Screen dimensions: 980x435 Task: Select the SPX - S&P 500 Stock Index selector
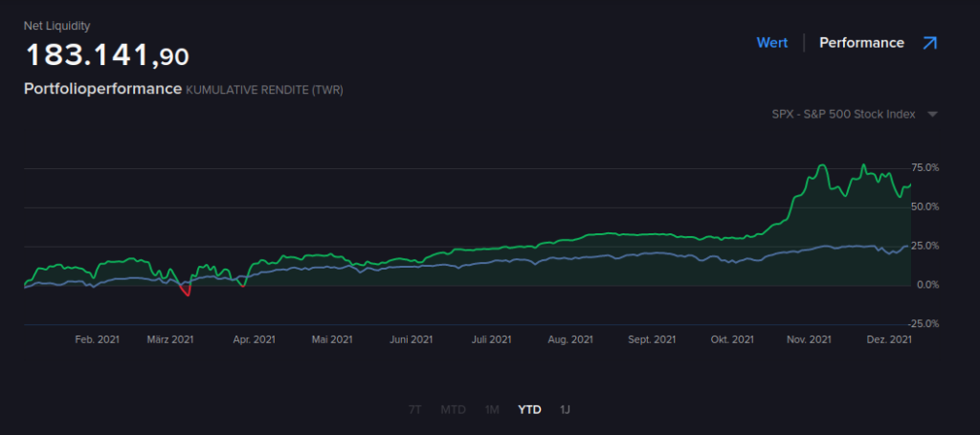[843, 115]
